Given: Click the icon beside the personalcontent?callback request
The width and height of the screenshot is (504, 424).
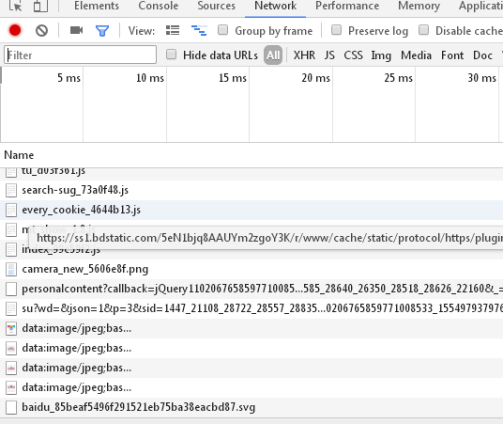Looking at the screenshot, I should (x=11, y=289).
